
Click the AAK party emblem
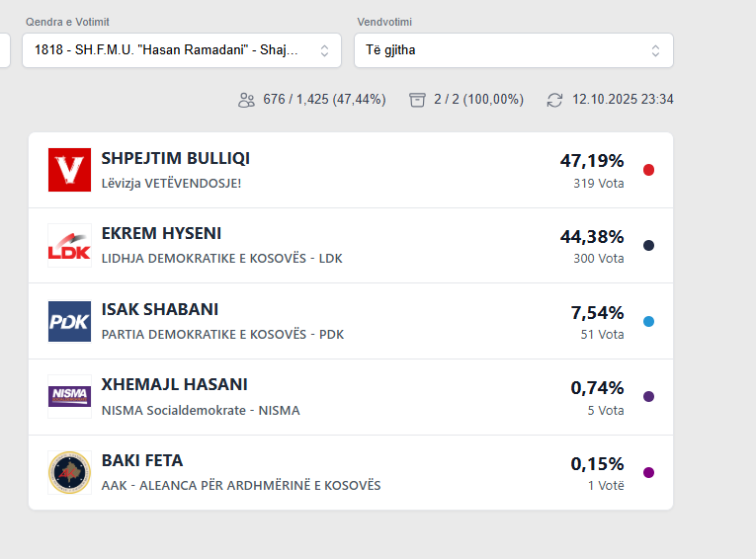click(x=69, y=472)
